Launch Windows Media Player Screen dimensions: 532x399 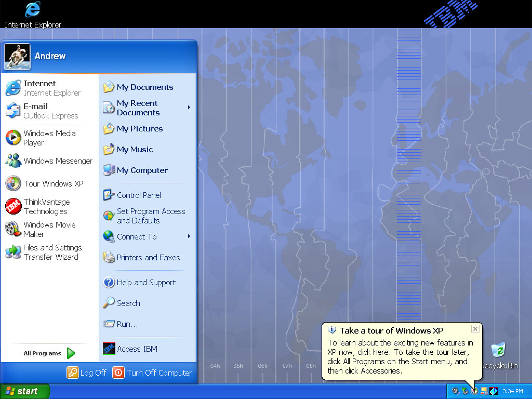click(49, 138)
